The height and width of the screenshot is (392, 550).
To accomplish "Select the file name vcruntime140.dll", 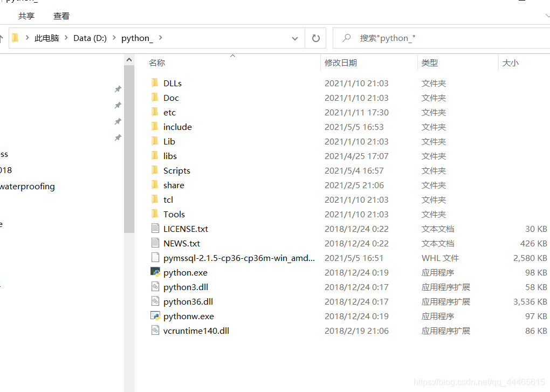I will [196, 331].
